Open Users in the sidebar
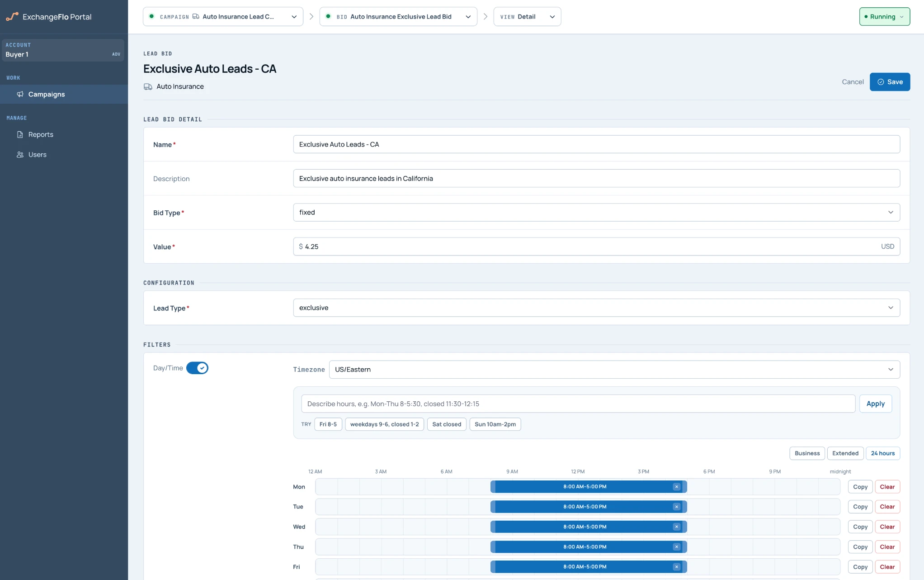The height and width of the screenshot is (580, 924). point(64,155)
